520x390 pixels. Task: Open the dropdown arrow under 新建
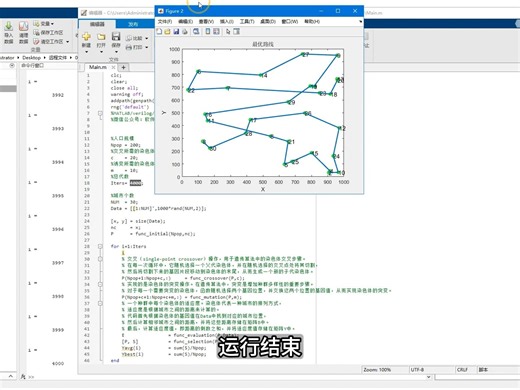pyautogui.click(x=86, y=52)
